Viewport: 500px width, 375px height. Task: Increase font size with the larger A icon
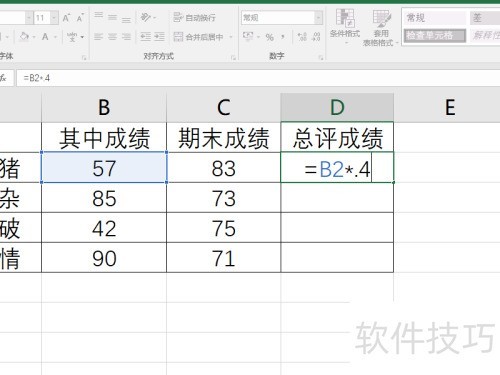pyautogui.click(x=66, y=18)
